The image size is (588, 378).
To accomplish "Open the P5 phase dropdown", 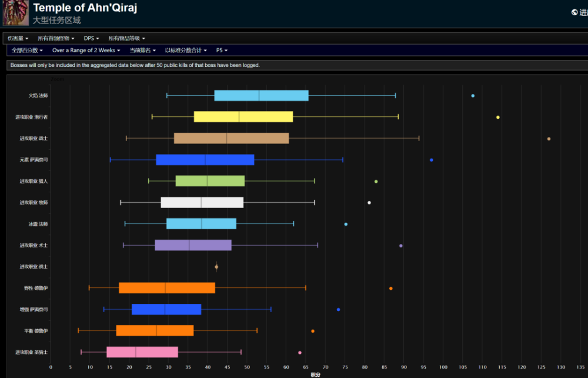I will point(222,50).
